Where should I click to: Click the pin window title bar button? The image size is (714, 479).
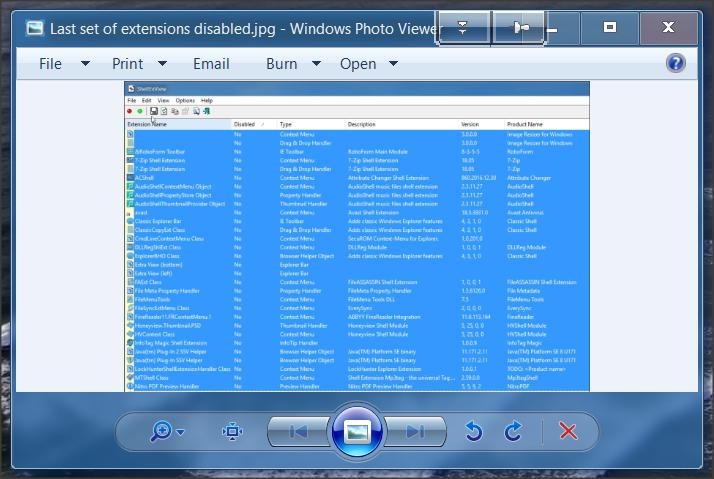pos(519,28)
